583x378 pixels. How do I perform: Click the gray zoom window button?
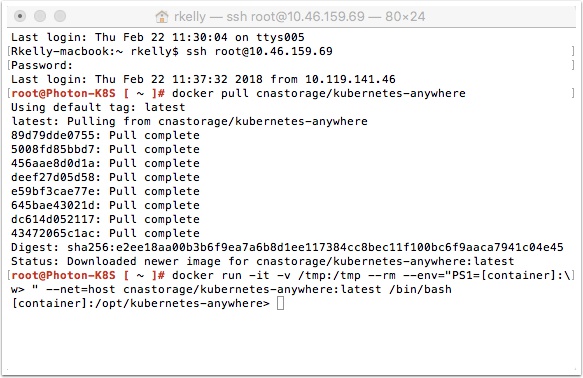pos(60,16)
